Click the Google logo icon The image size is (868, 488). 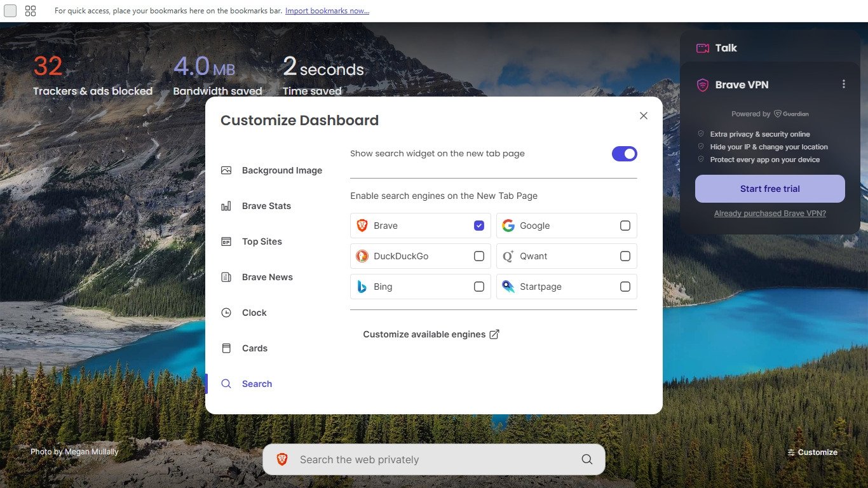point(508,226)
